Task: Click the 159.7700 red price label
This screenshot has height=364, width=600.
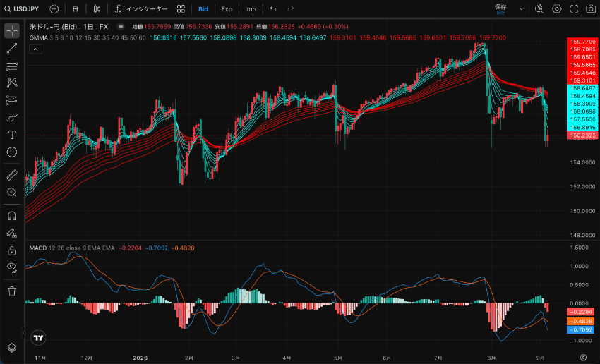Action: pos(582,42)
